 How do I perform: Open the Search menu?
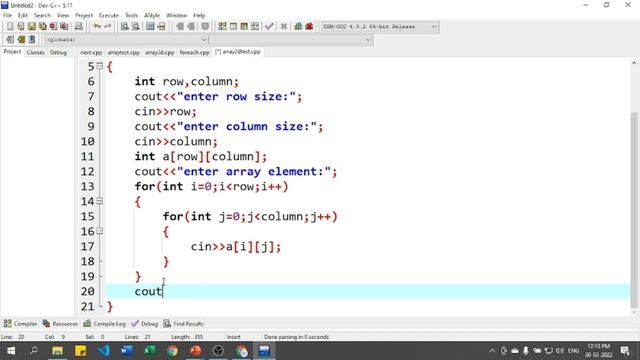pyautogui.click(x=42, y=15)
